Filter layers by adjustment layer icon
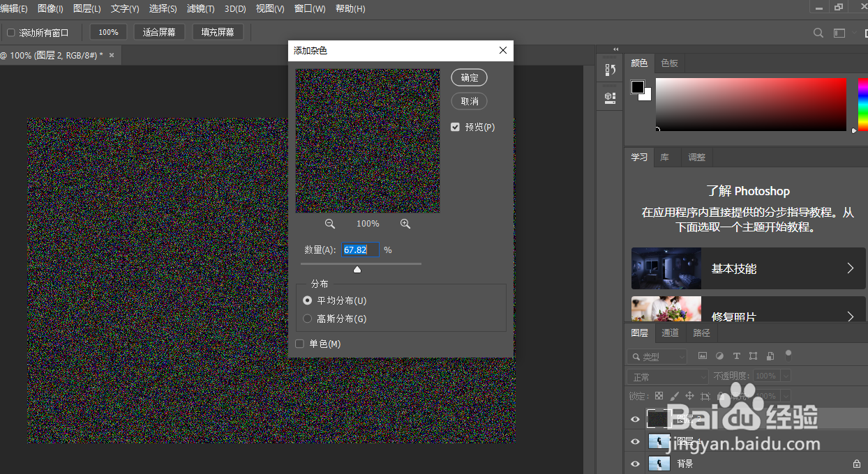 click(719, 355)
